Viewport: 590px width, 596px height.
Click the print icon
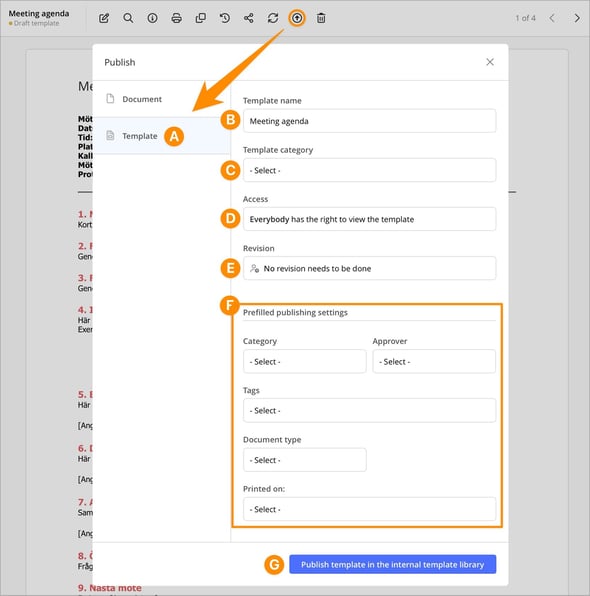[x=176, y=18]
